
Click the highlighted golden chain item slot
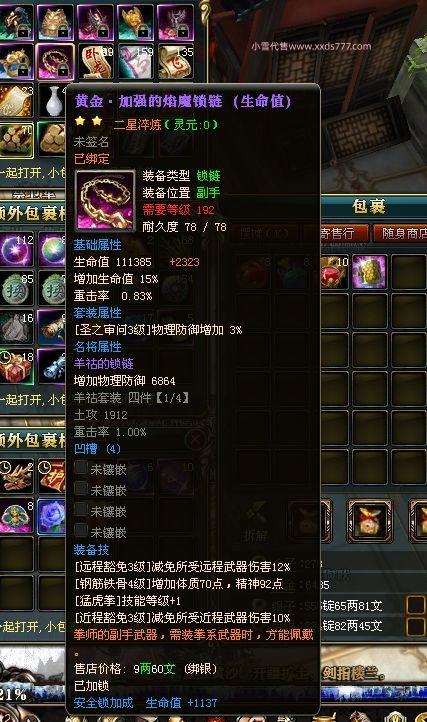[55, 61]
